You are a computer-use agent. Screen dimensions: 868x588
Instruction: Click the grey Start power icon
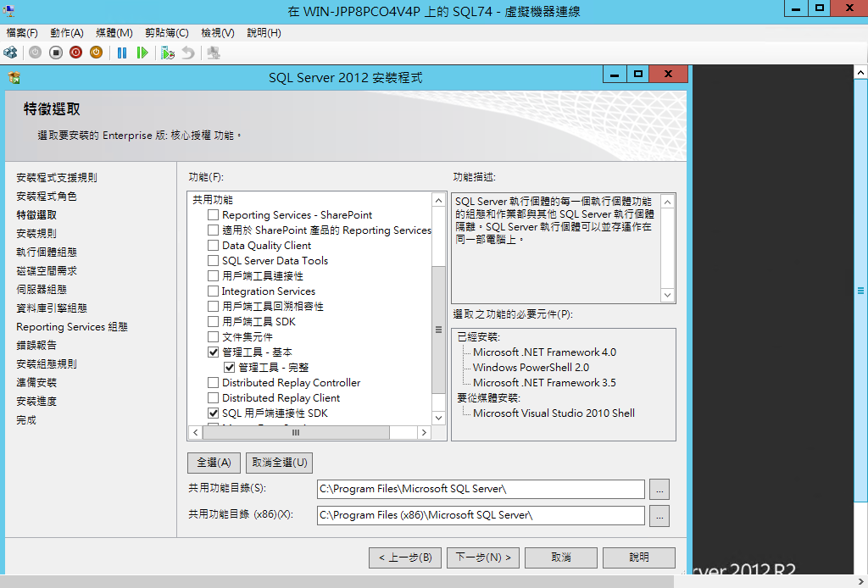[x=36, y=53]
